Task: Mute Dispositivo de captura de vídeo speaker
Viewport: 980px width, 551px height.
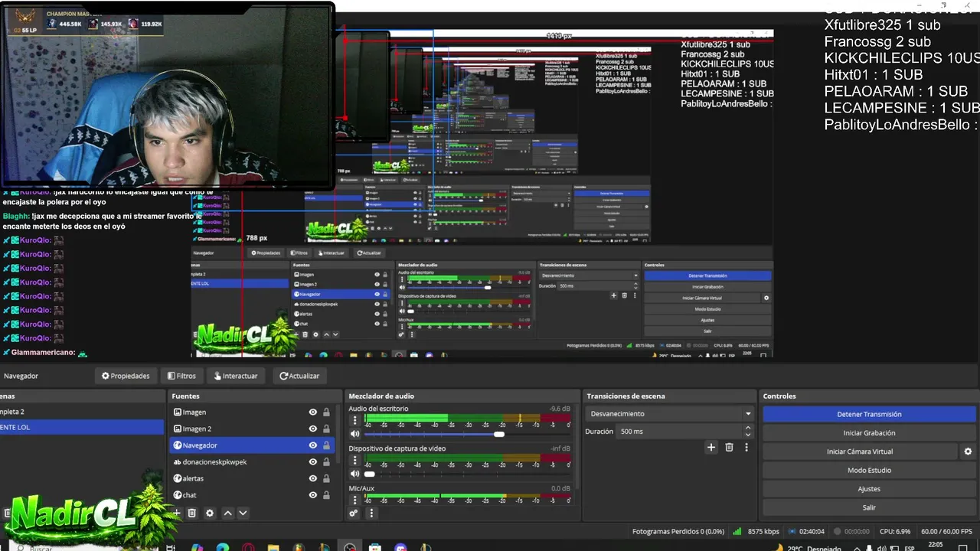Action: coord(354,474)
